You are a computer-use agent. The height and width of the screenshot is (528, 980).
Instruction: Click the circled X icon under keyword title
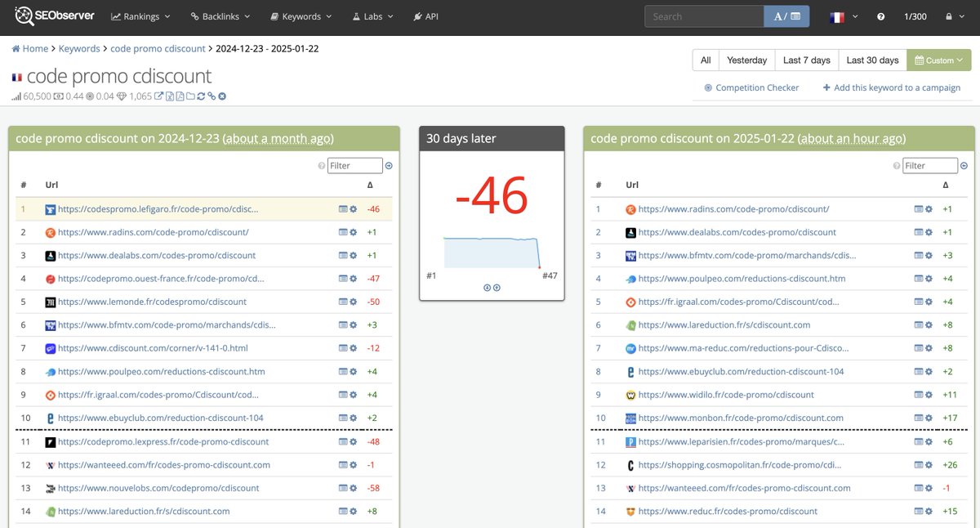222,96
